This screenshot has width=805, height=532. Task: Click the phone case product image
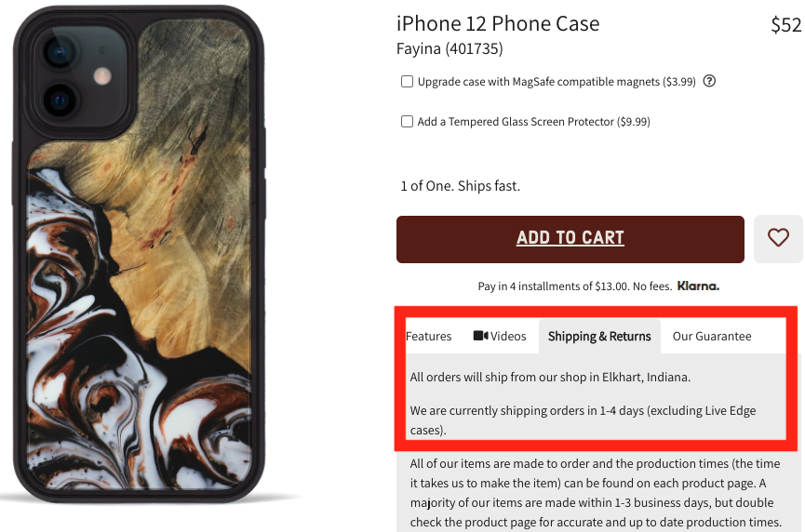pos(139,255)
